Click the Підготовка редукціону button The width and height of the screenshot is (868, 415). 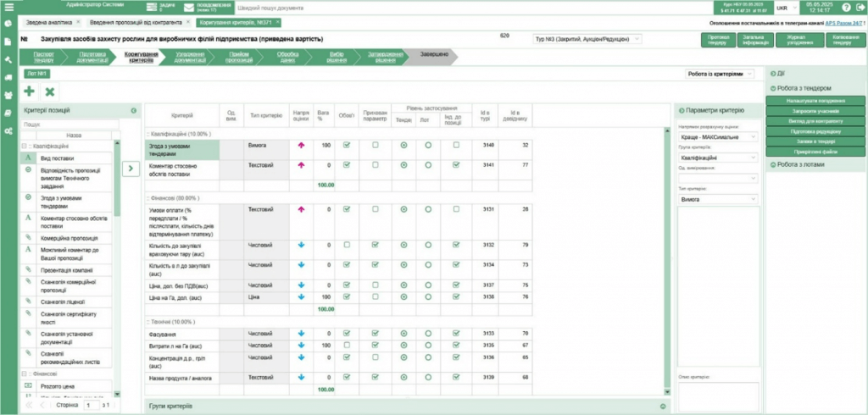point(815,131)
